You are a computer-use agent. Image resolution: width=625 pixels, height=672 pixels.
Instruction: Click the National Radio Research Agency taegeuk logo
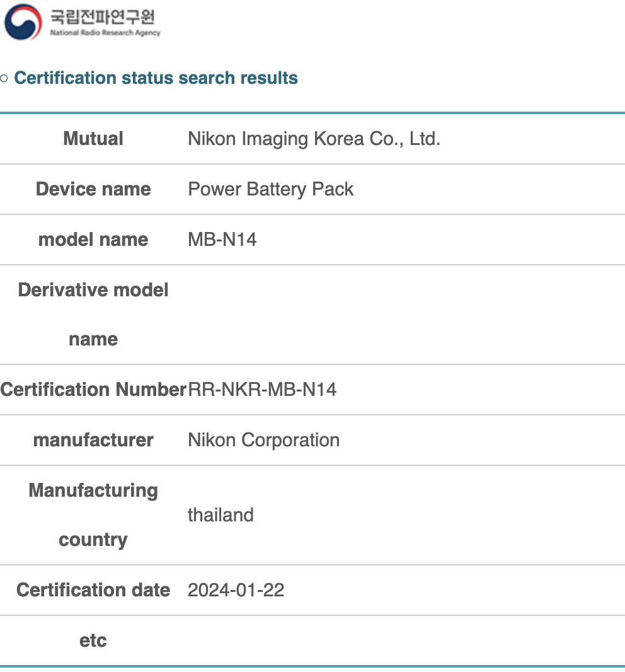[x=23, y=22]
